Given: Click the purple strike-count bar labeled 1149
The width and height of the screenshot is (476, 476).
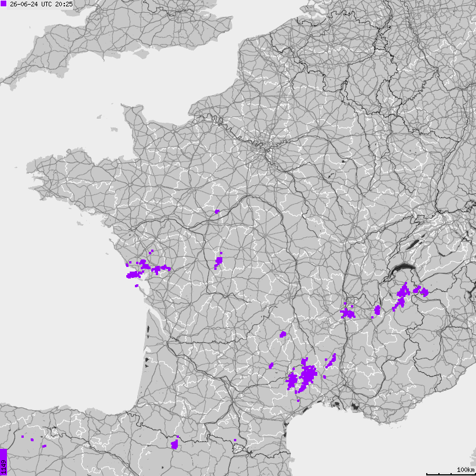Looking at the screenshot, I should (x=3, y=462).
